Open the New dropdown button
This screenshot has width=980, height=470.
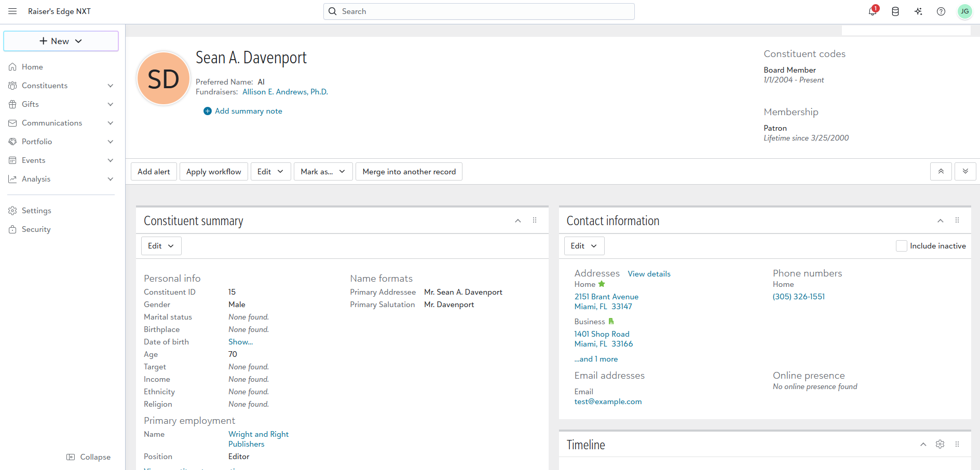[61, 41]
